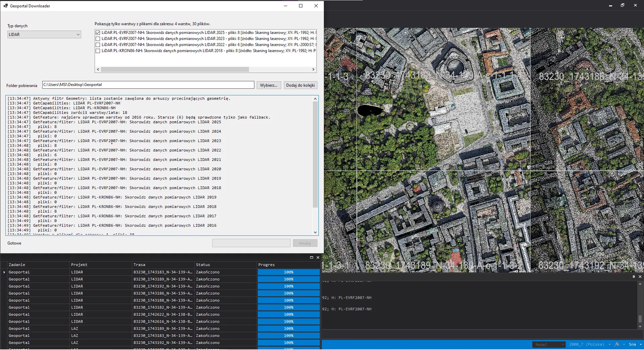Click the layer list horizontal scrollbar

point(175,69)
